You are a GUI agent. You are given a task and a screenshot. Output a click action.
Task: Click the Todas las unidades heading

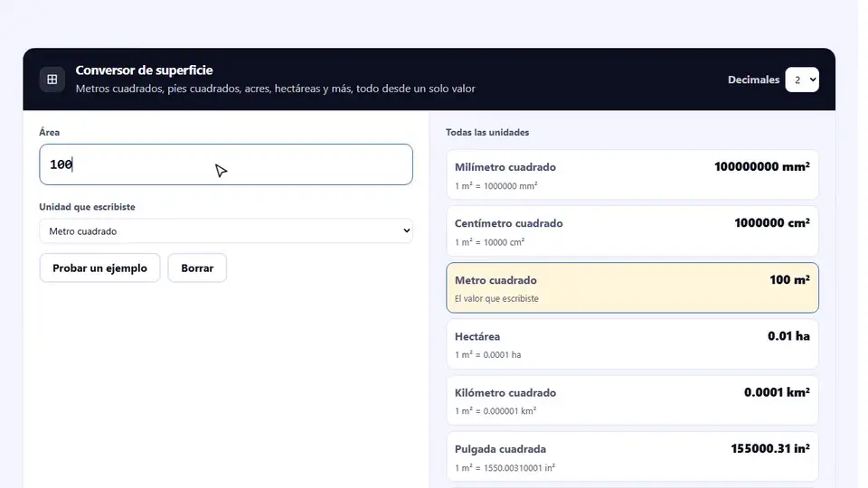coord(487,132)
